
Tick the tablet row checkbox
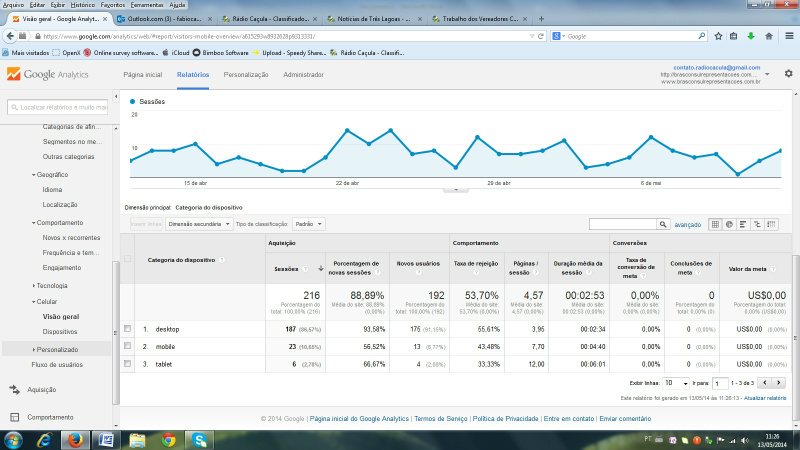pos(127,364)
